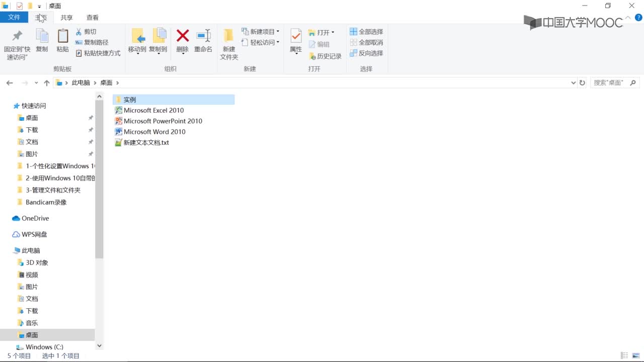The width and height of the screenshot is (644, 362).
Task: Open 音乐 under This PC
Action: [x=32, y=323]
